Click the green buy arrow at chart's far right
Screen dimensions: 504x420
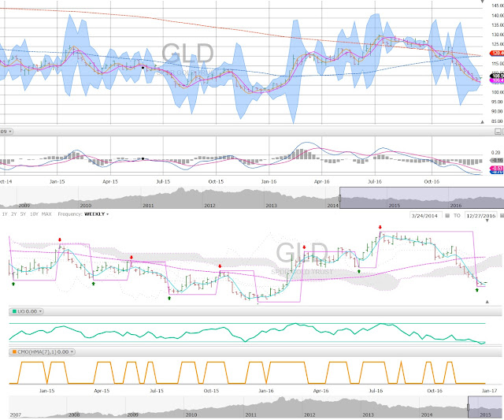476,290
